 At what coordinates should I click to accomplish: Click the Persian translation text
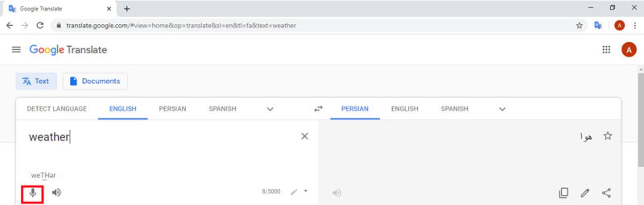tap(586, 136)
